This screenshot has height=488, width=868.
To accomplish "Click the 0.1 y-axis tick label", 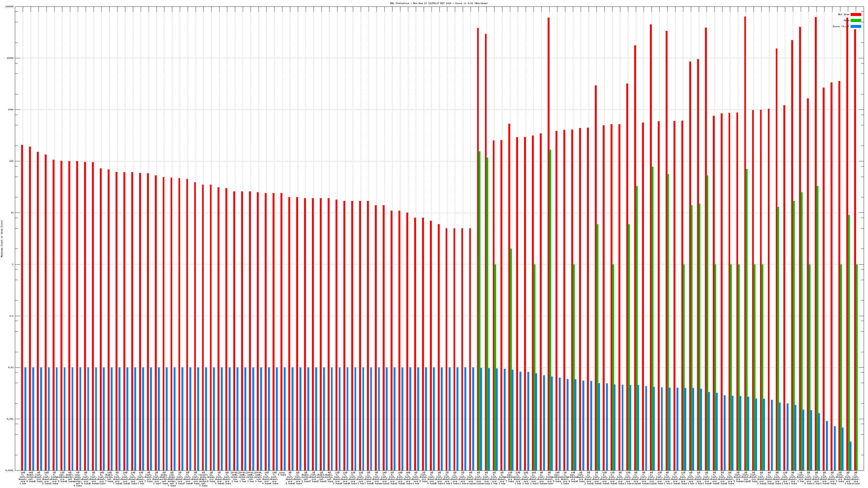I will tap(12, 316).
